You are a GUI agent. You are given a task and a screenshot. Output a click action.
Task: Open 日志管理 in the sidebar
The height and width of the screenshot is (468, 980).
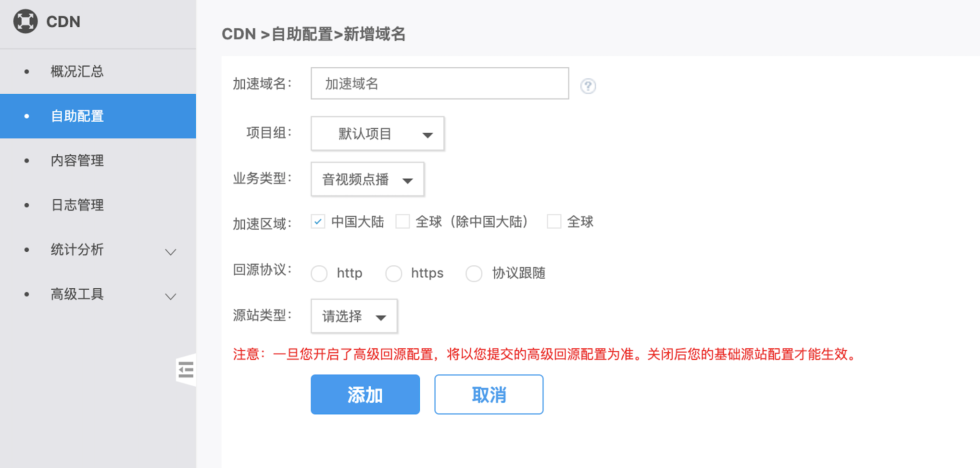[x=77, y=205]
